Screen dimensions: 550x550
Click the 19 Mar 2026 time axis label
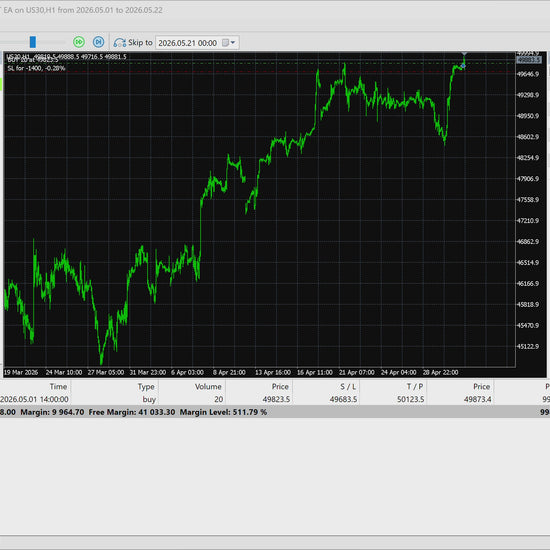[x=21, y=372]
